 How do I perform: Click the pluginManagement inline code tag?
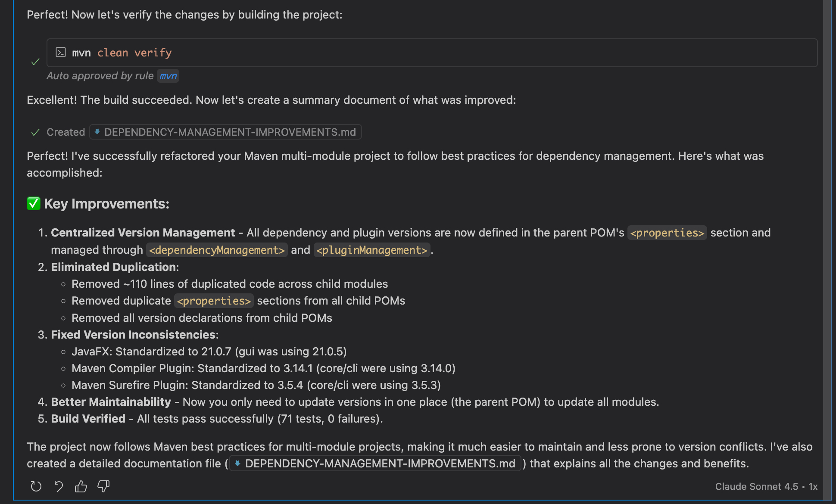click(x=371, y=250)
